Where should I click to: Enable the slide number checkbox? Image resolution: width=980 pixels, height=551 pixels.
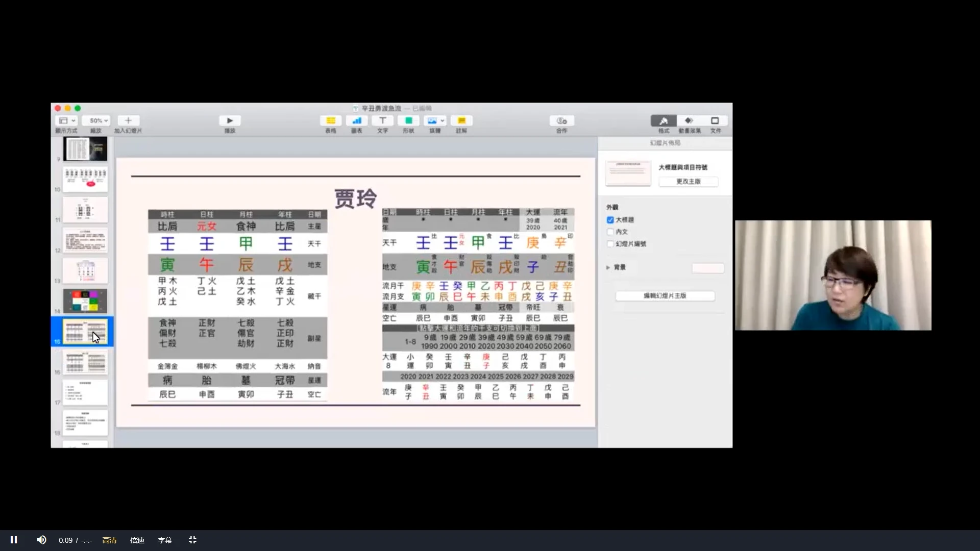[x=610, y=244]
